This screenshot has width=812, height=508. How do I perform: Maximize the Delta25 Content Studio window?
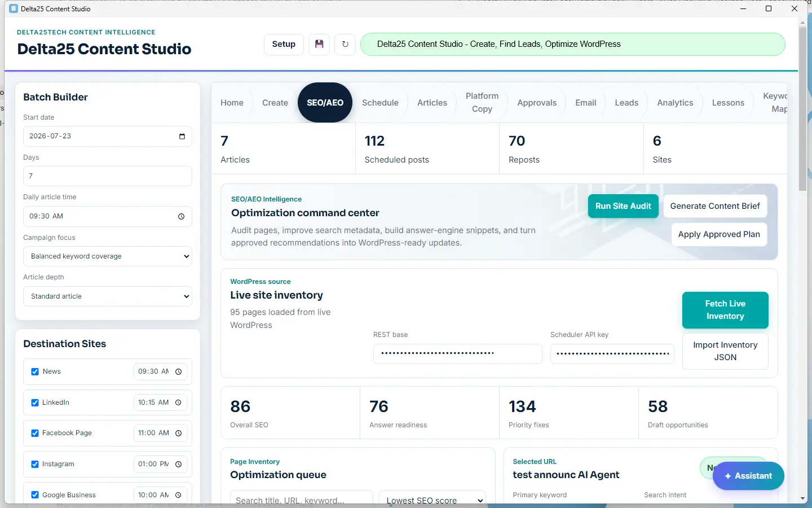click(x=768, y=8)
